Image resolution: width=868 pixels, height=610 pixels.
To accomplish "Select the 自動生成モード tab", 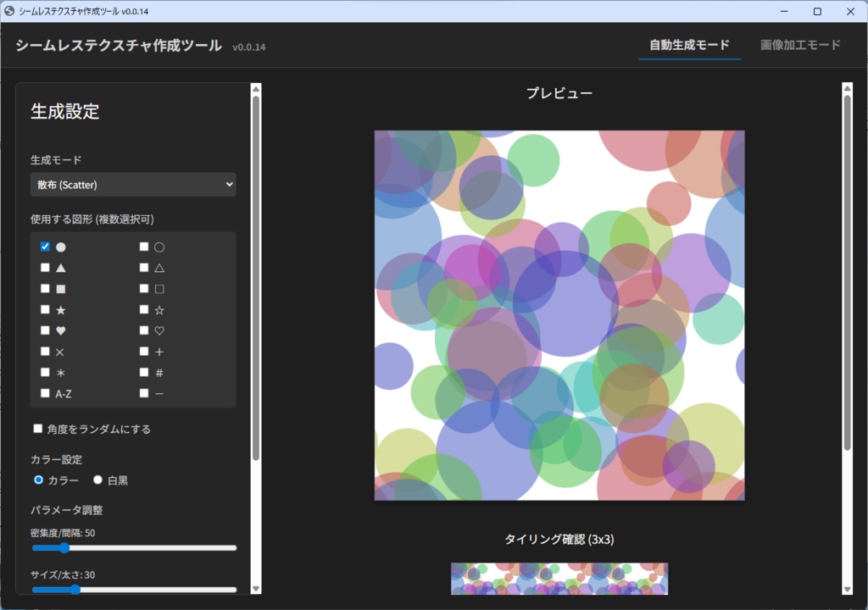I will [687, 46].
